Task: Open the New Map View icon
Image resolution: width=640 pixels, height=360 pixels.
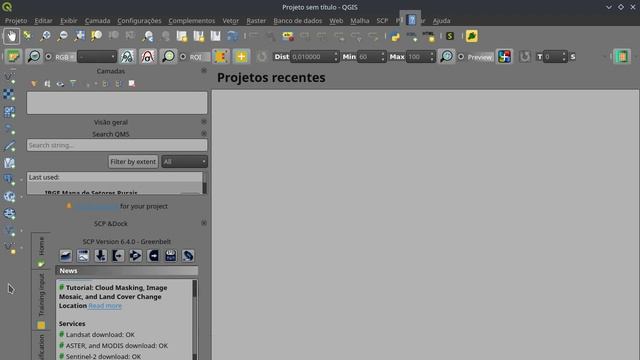Action: coord(182,36)
